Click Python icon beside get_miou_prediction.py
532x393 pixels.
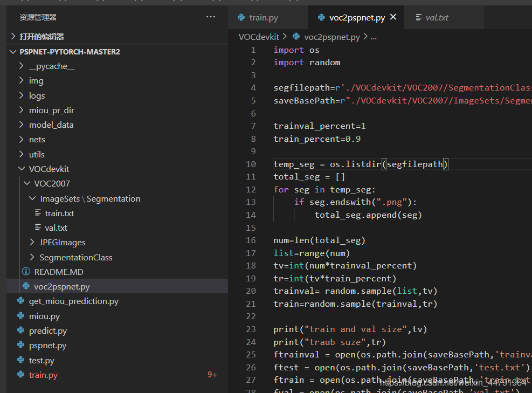(20, 301)
